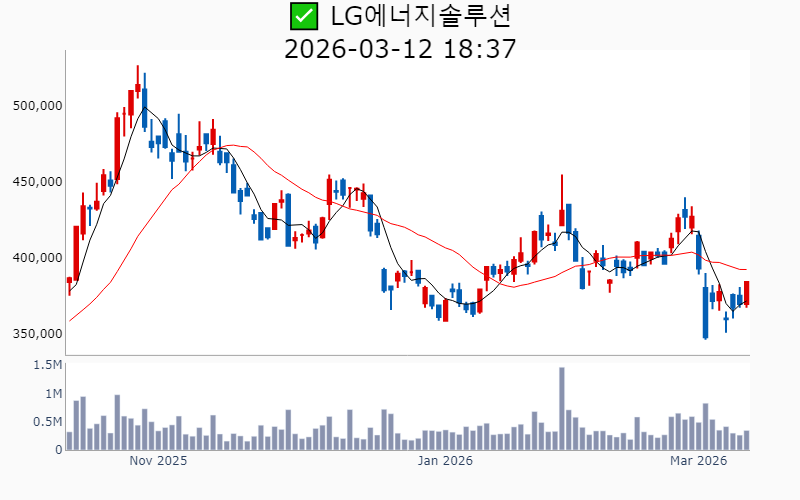
Task: Click the 350,000 price axis label
Action: [36, 334]
